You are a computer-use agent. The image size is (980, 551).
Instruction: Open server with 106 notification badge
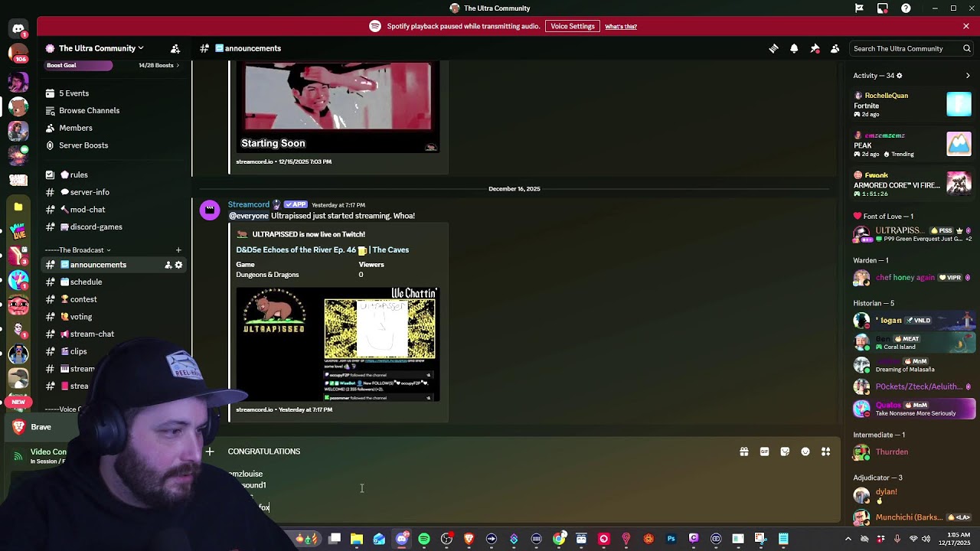[18, 53]
